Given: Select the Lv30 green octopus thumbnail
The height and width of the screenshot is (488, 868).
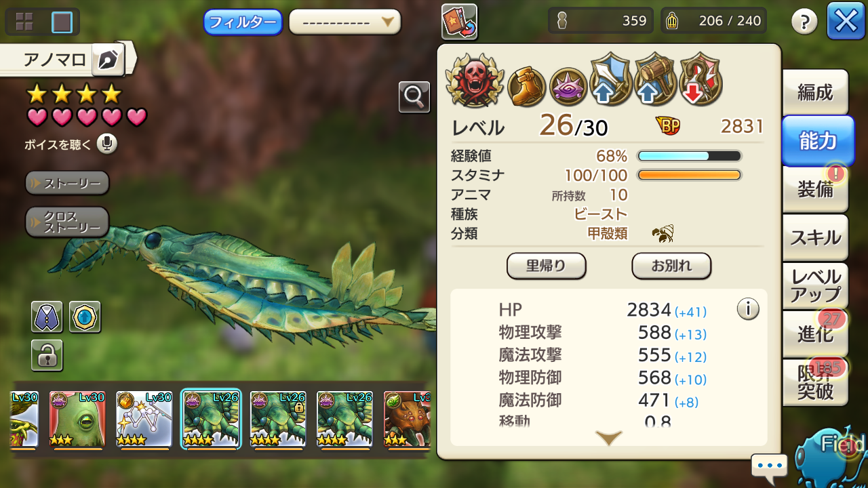Looking at the screenshot, I should 77,420.
